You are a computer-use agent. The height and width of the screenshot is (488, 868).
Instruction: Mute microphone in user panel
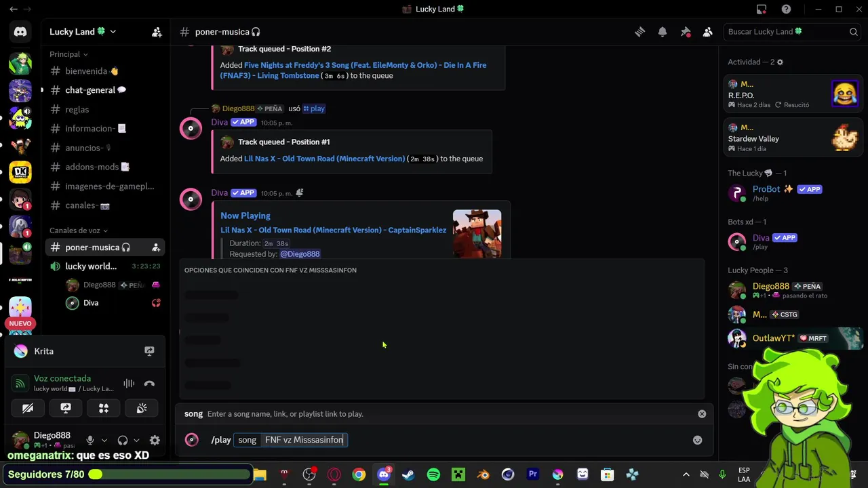(x=90, y=441)
